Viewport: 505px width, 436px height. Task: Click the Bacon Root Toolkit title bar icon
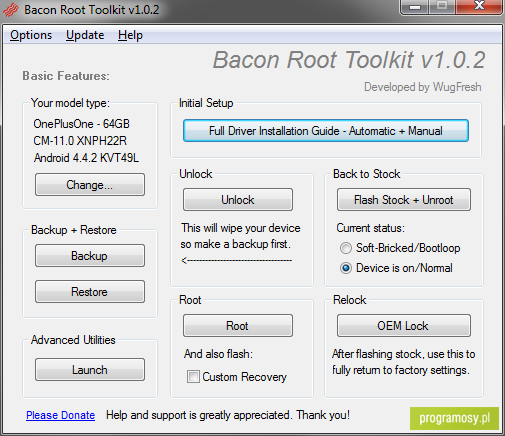(10, 10)
